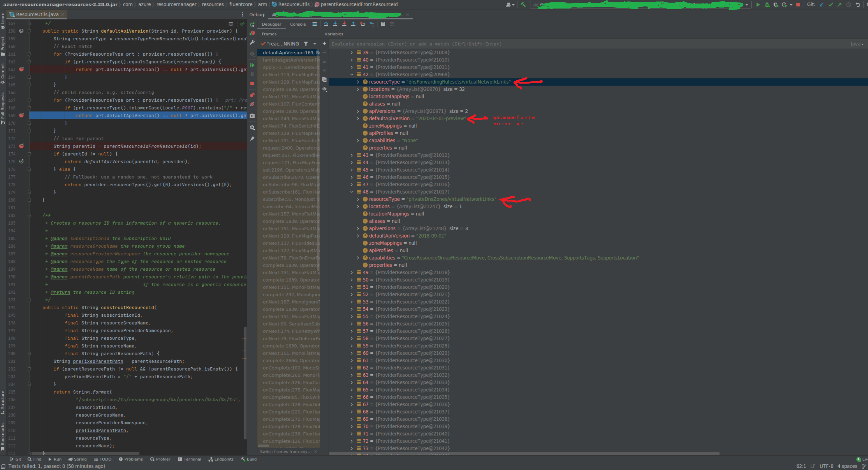Pause program execution in the debugger
The height and width of the screenshot is (470, 868).
(x=252, y=74)
